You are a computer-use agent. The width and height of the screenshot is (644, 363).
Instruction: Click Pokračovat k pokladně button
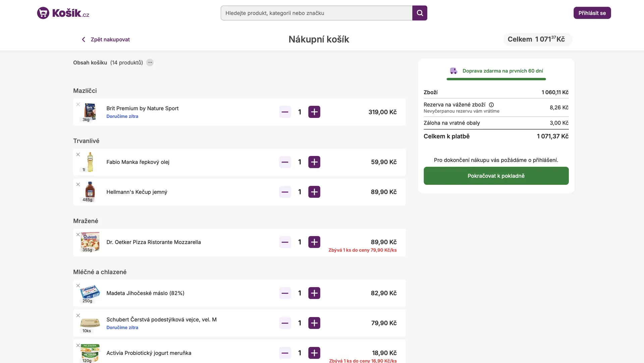[496, 176]
